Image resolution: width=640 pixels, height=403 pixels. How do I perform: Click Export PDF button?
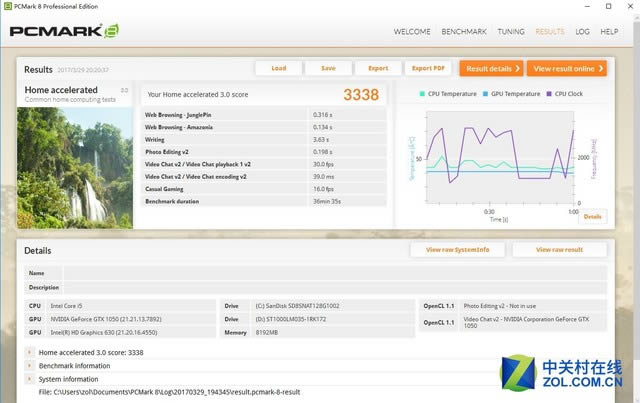428,68
